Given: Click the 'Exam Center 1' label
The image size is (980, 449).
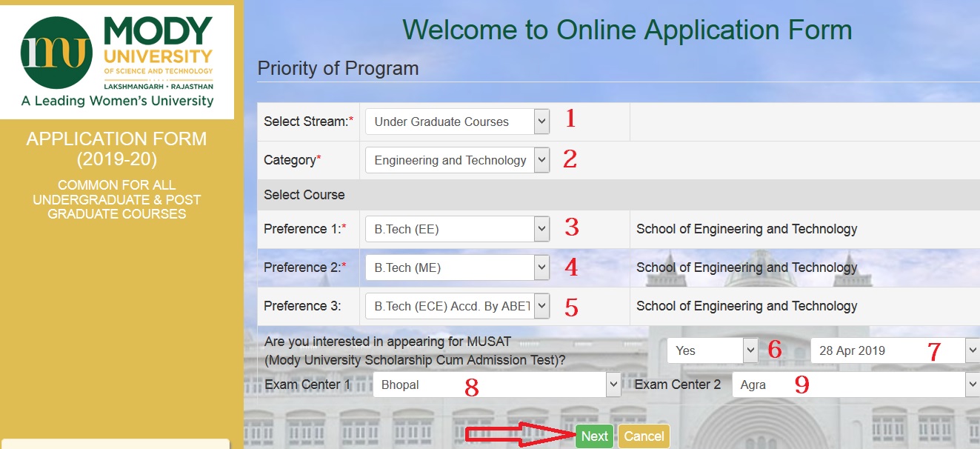Looking at the screenshot, I should 307,385.
